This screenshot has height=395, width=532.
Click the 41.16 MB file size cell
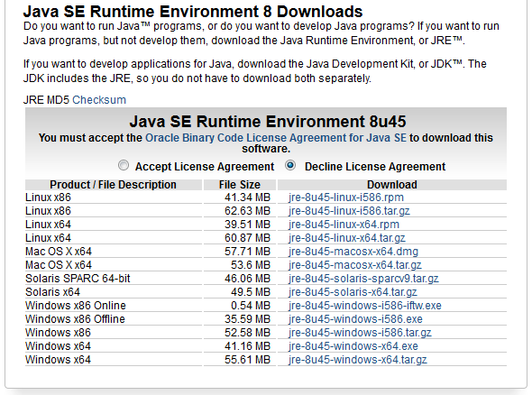click(240, 346)
